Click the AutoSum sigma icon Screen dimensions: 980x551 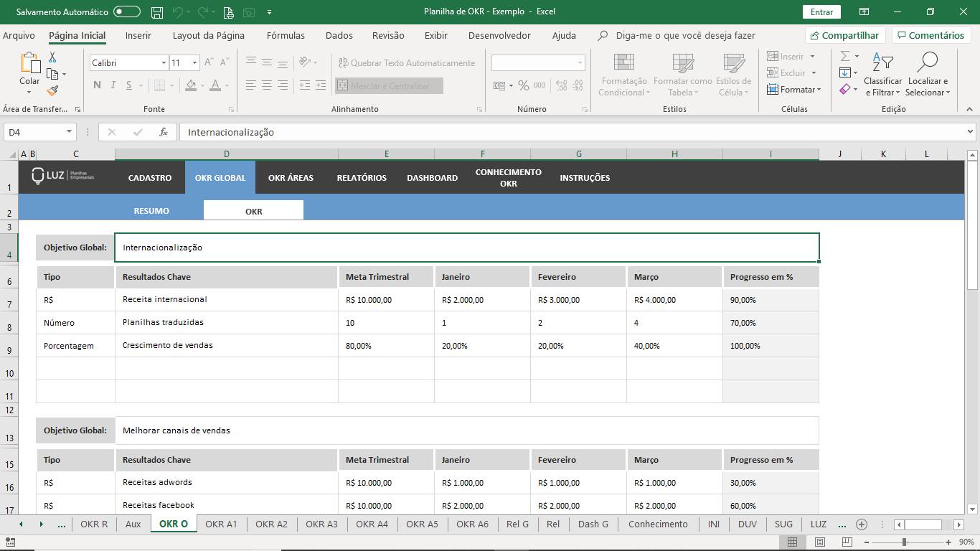point(845,56)
